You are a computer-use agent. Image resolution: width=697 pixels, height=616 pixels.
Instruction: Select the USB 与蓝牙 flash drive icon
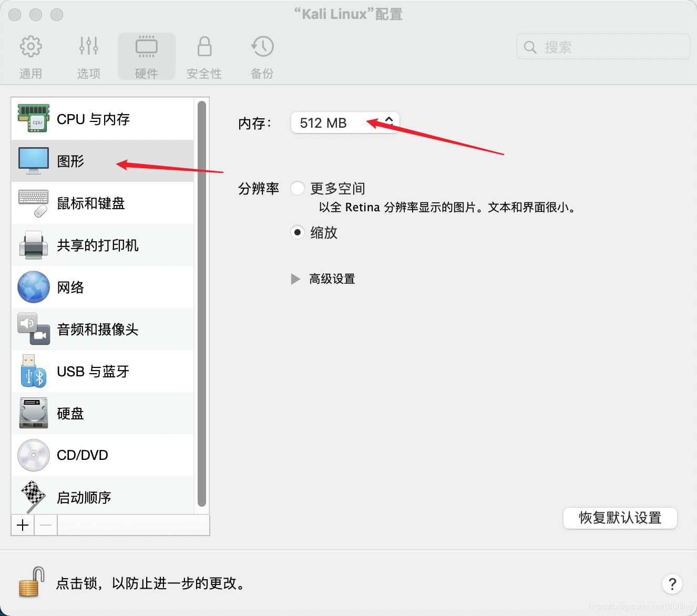coord(34,371)
